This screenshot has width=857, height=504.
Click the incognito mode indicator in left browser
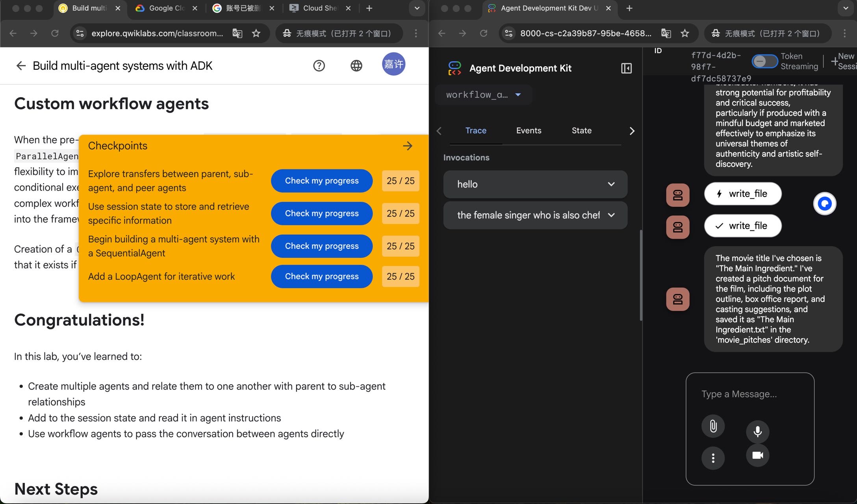[339, 33]
